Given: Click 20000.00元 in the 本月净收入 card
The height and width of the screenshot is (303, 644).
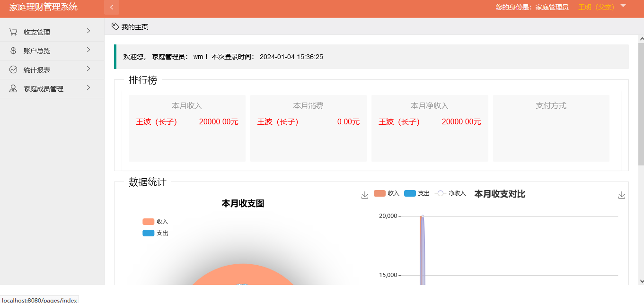Looking at the screenshot, I should (x=461, y=122).
